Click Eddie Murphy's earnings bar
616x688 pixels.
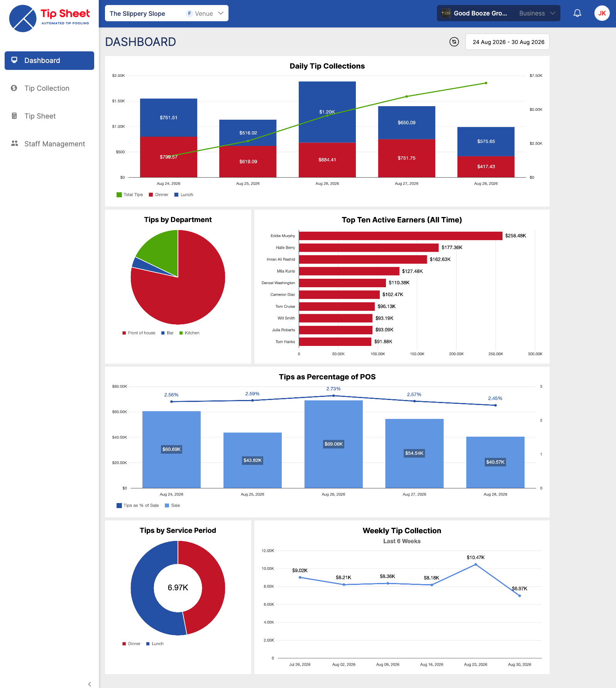click(401, 236)
